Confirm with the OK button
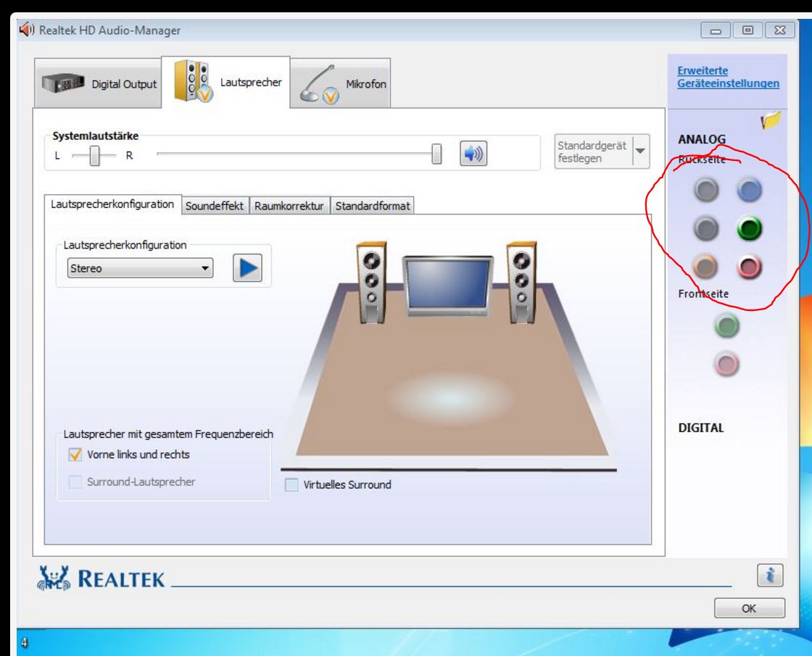 (x=750, y=608)
